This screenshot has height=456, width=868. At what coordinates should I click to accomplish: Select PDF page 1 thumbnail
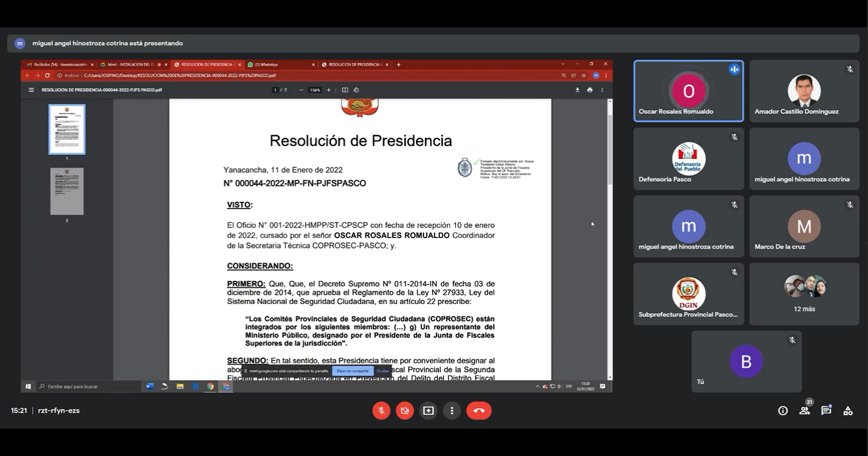[x=67, y=129]
